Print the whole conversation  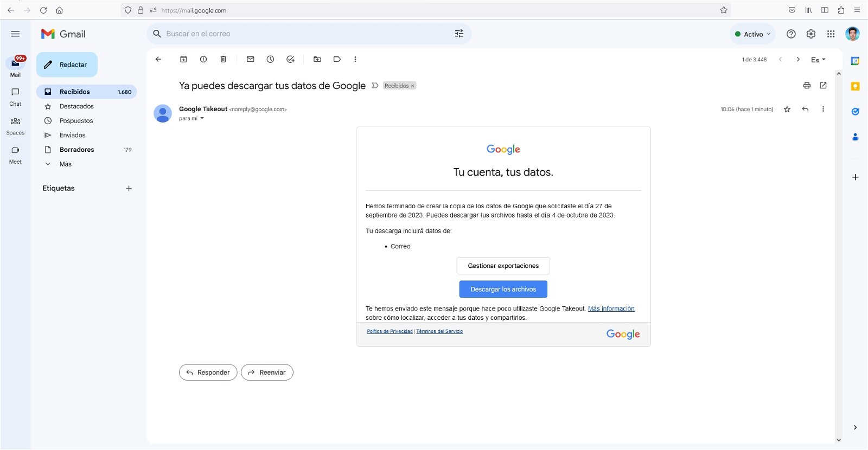click(x=807, y=86)
